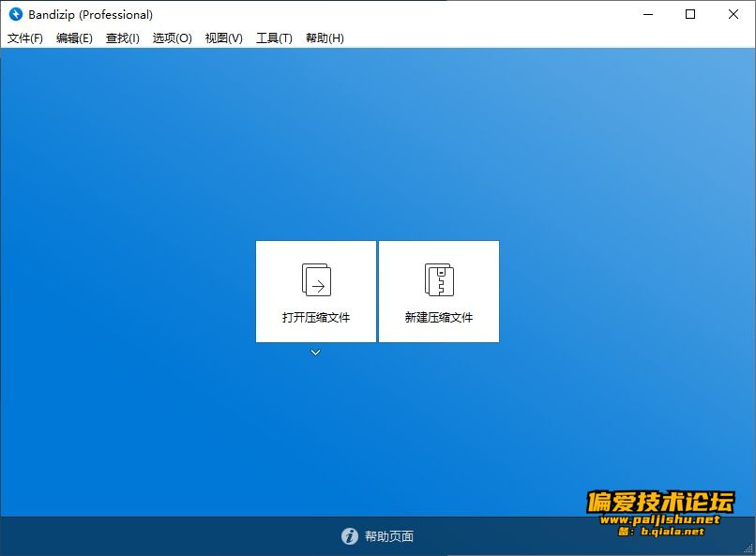This screenshot has height=556, width=756.
Task: Click the Bandizip logo in title bar
Action: click(16, 14)
